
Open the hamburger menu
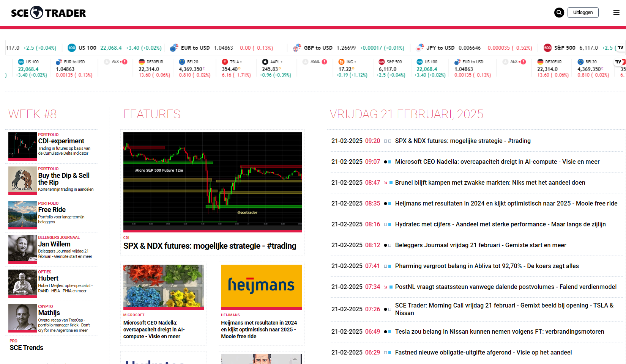click(x=617, y=13)
